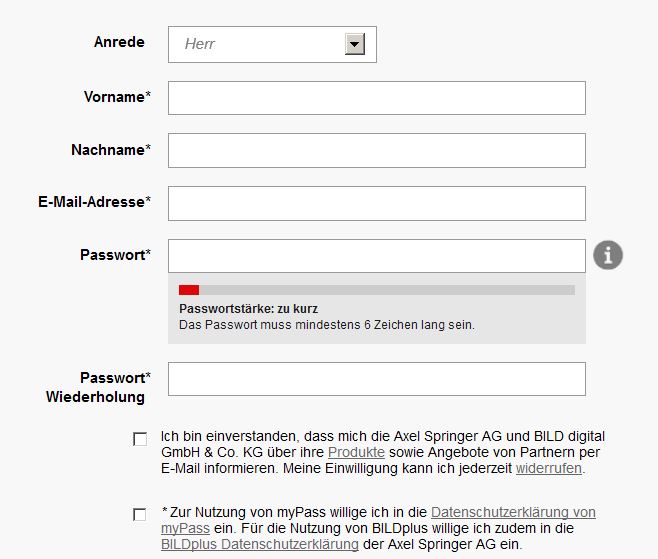
Task: Open the Anrede select box showing Herr
Action: coord(272,44)
